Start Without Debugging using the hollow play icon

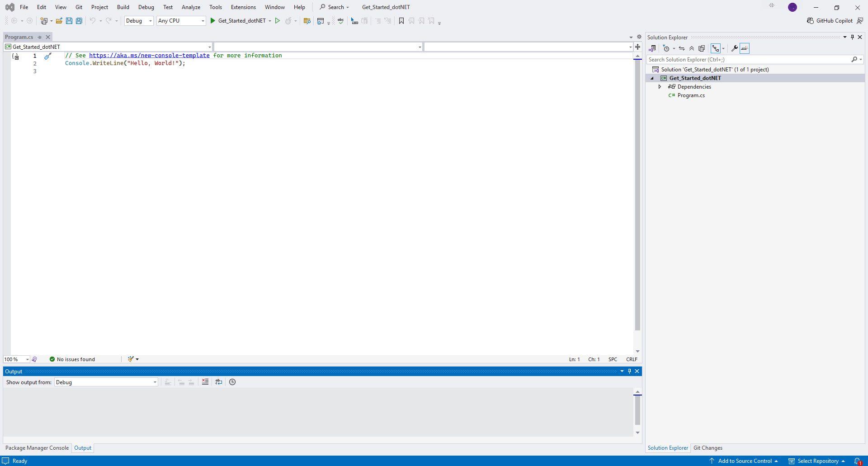pyautogui.click(x=278, y=21)
